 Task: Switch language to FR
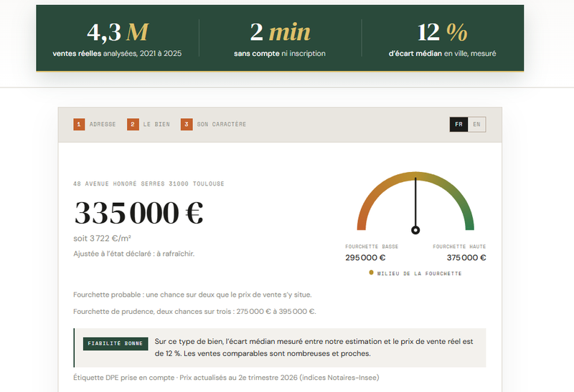coord(458,124)
